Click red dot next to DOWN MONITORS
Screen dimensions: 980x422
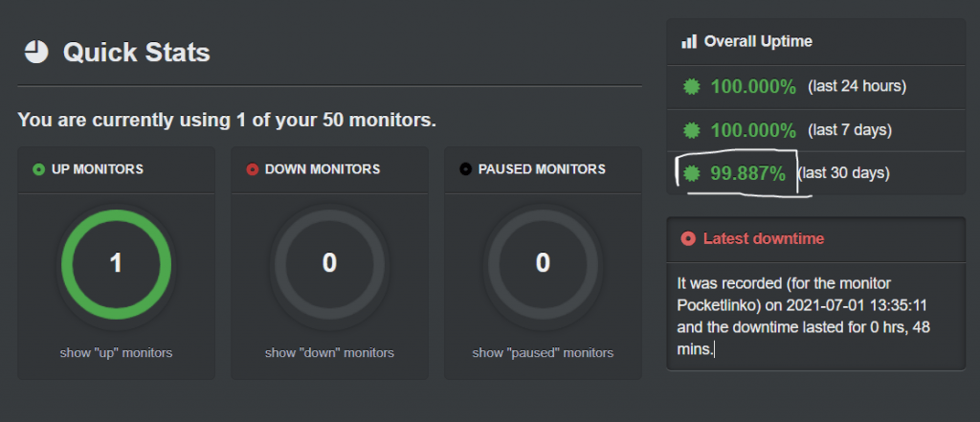pyautogui.click(x=253, y=169)
